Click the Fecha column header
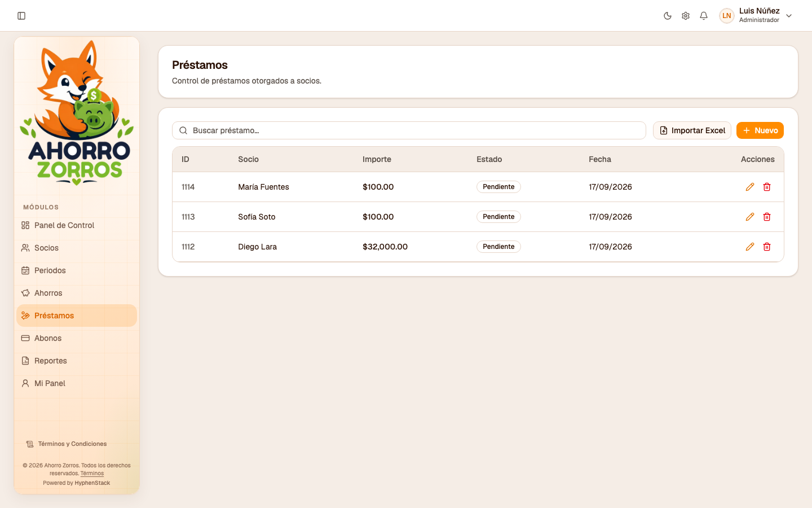The height and width of the screenshot is (508, 812). (x=600, y=159)
